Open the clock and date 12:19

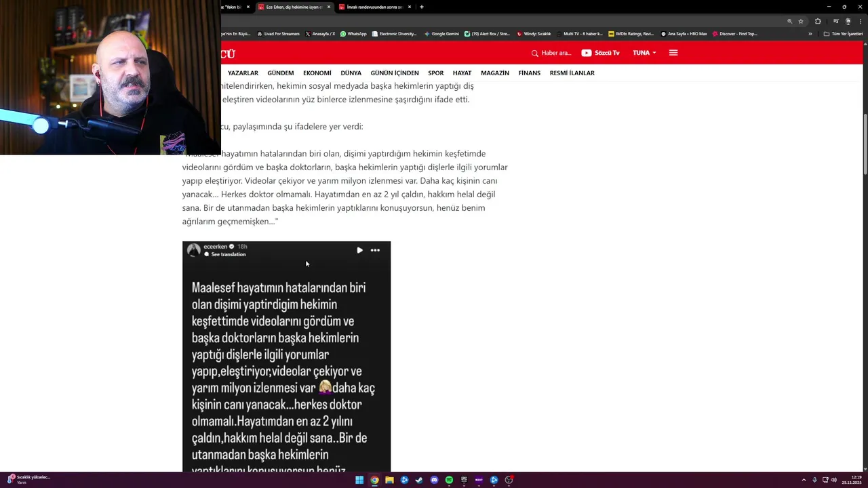click(x=852, y=480)
